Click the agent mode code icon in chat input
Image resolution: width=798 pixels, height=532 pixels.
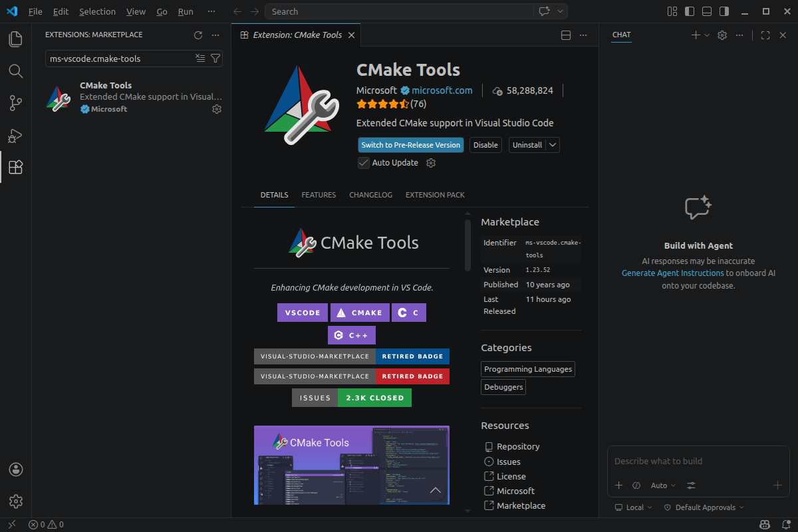pos(636,485)
